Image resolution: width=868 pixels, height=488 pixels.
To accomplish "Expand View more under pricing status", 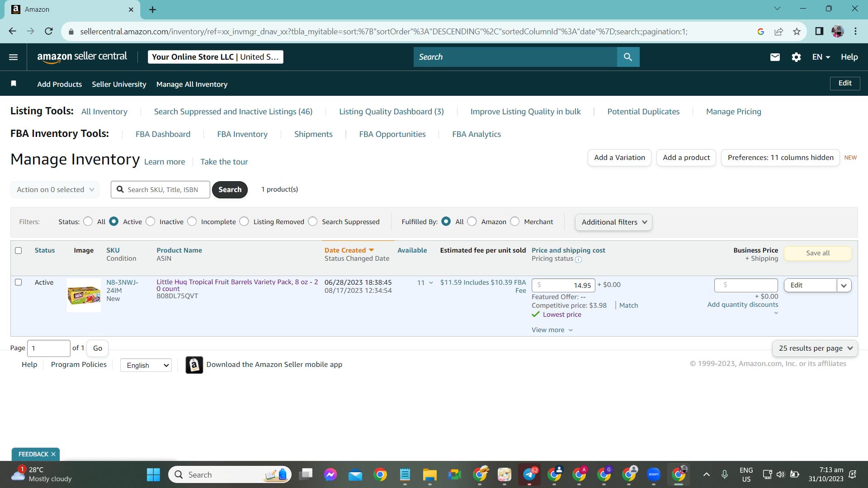I will (552, 330).
